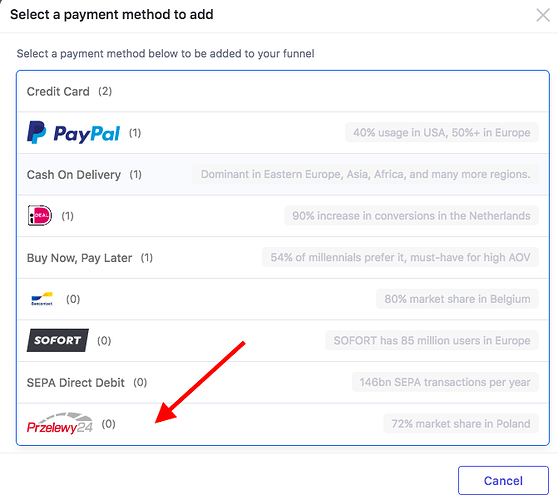Click the Netherlands conversions badge
This screenshot has height=500, width=558.
tap(411, 216)
